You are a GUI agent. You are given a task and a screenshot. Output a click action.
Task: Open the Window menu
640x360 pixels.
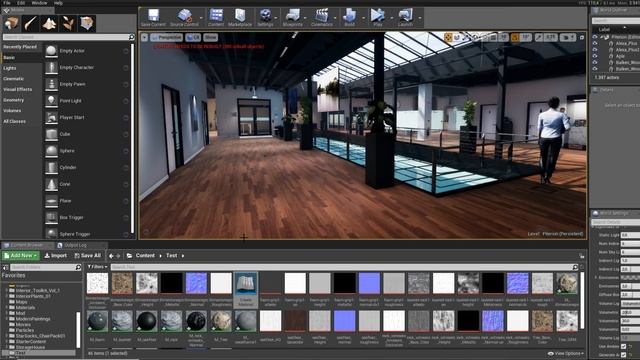point(39,3)
